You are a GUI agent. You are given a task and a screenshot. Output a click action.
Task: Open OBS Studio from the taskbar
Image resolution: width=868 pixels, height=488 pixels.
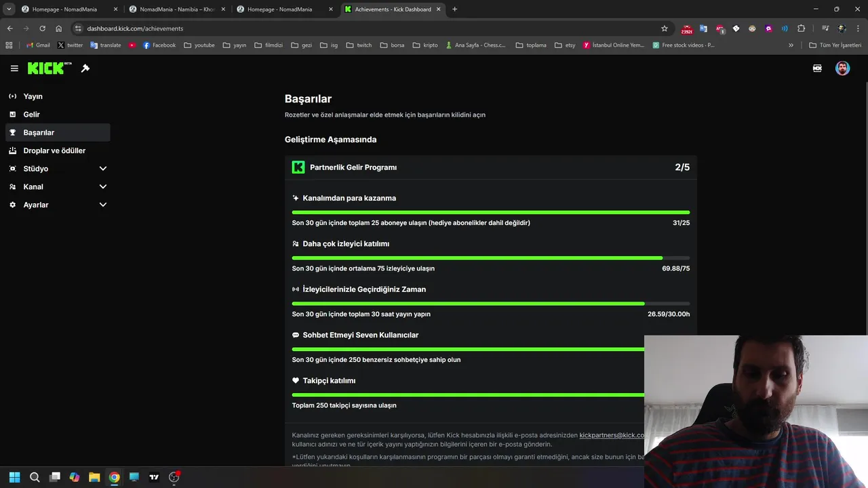click(174, 477)
